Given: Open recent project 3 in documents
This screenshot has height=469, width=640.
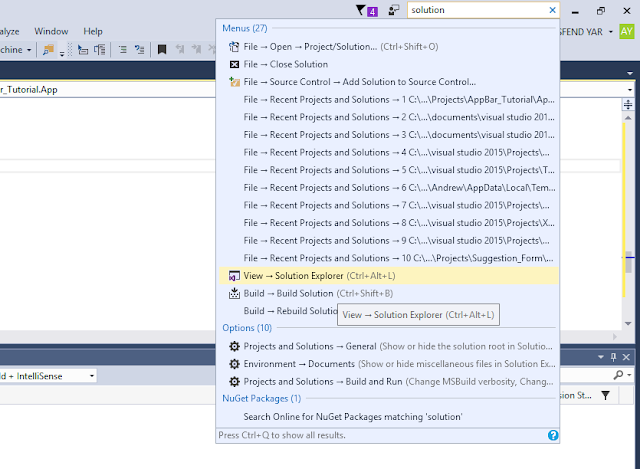Looking at the screenshot, I should 389,135.
